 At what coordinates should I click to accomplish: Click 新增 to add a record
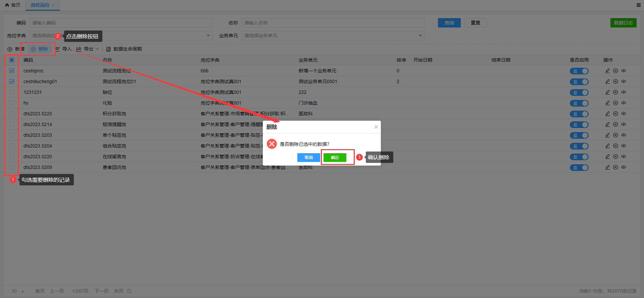point(16,49)
